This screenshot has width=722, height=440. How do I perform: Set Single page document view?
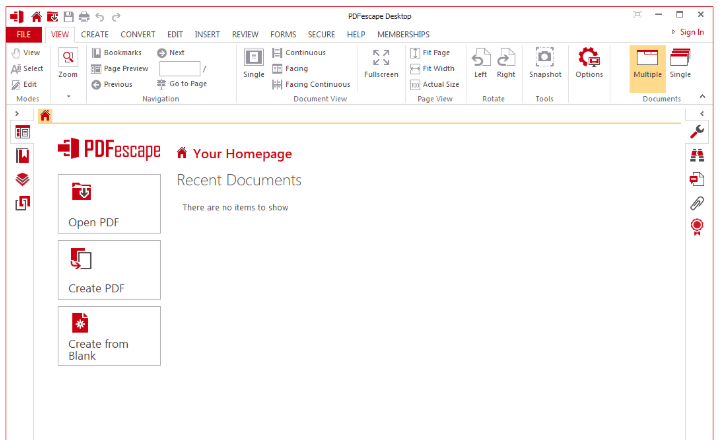tap(254, 63)
